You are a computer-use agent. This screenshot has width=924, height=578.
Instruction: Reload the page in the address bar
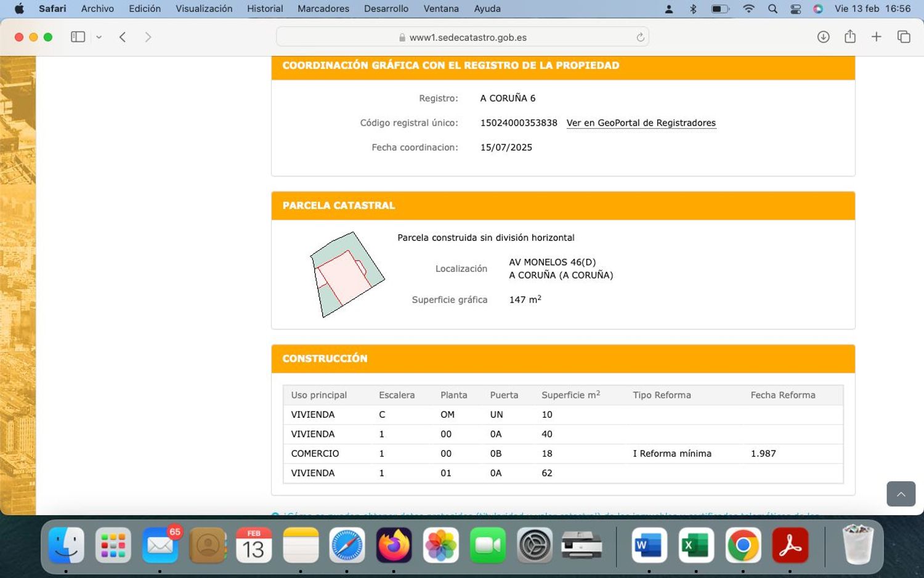pyautogui.click(x=640, y=38)
